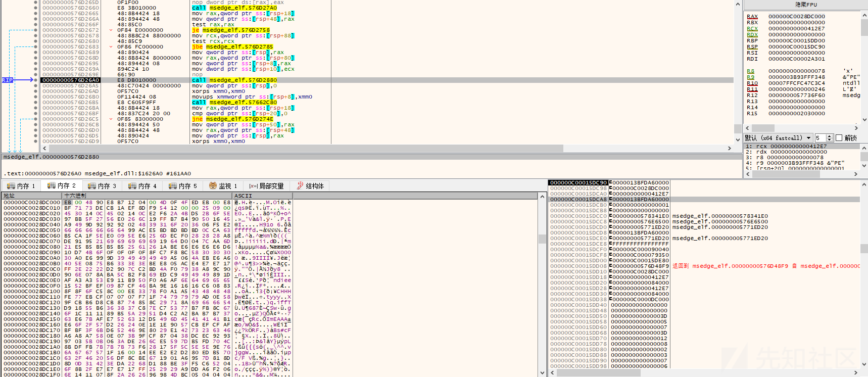Click the stack horizontal scrollbar right arrow
868x377 pixels.
coord(856,372)
